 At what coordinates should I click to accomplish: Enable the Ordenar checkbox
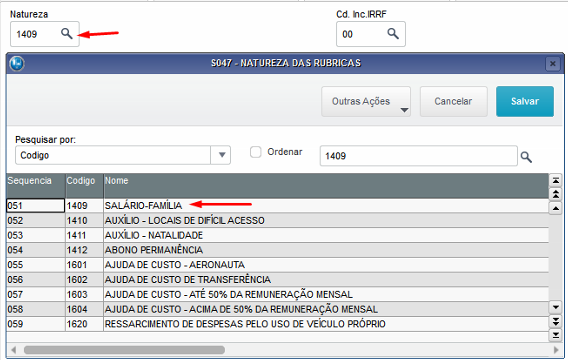click(x=256, y=152)
